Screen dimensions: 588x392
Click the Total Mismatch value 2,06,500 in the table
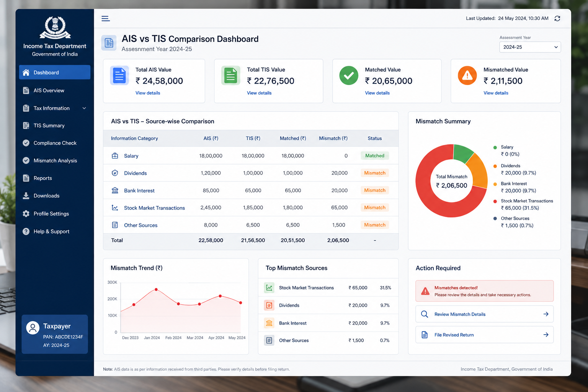coord(338,240)
